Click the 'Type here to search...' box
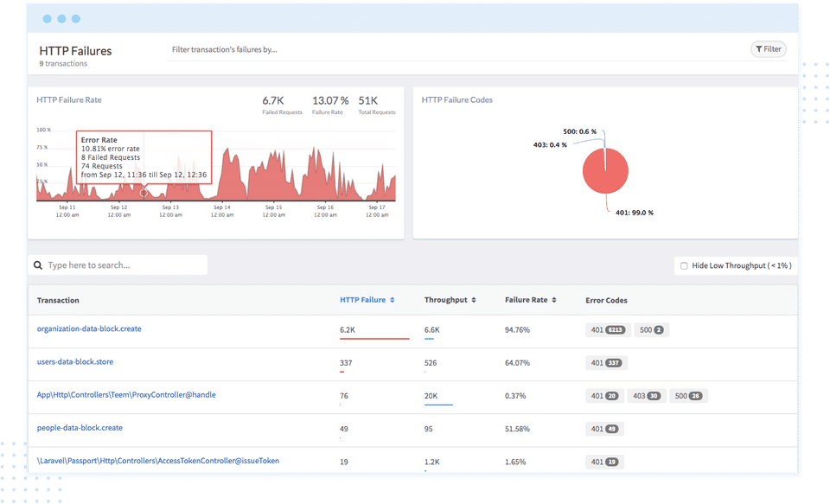 click(118, 265)
